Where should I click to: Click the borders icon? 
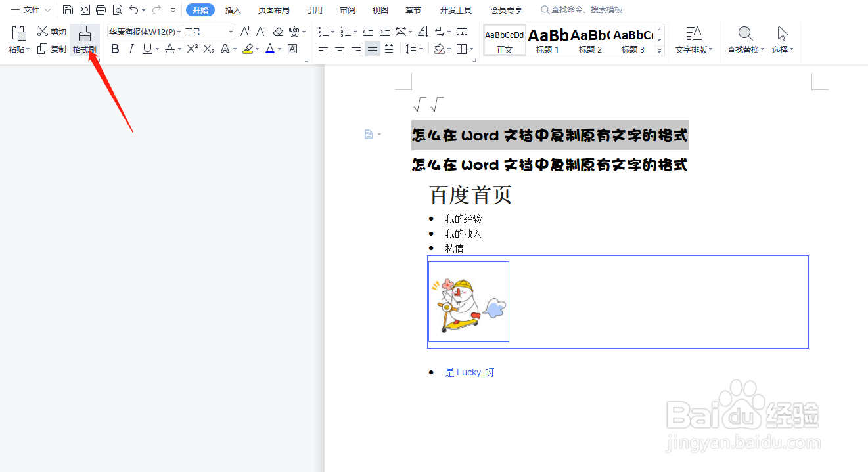coord(461,49)
